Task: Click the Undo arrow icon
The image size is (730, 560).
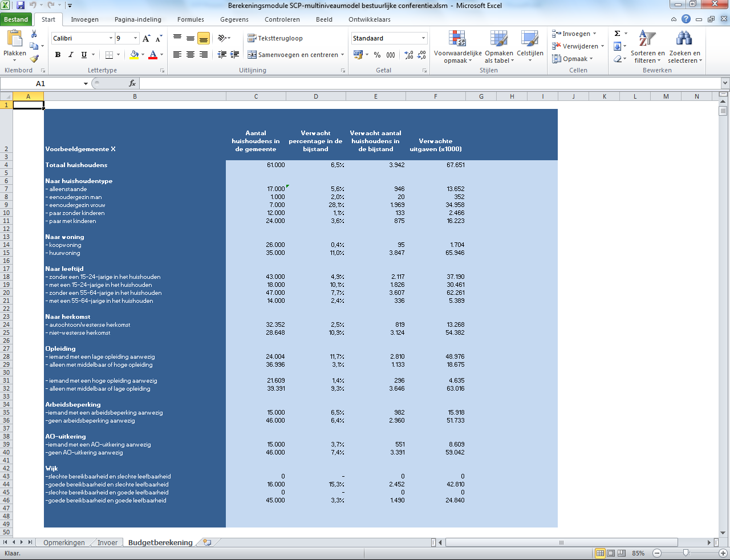Action: pyautogui.click(x=33, y=5)
